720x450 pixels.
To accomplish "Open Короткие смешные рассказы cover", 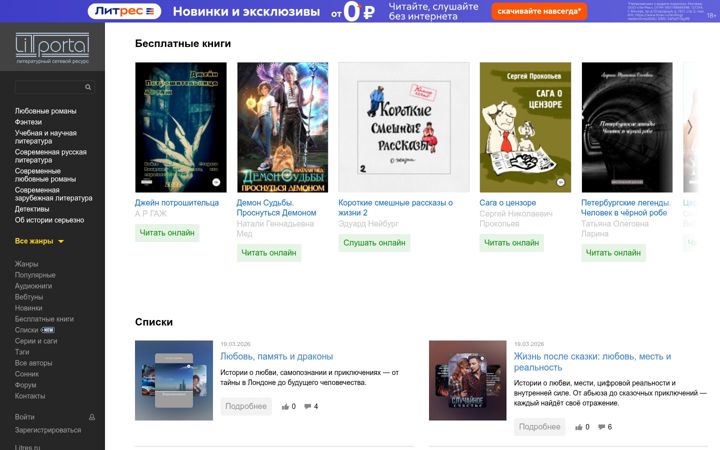I will [x=404, y=127].
